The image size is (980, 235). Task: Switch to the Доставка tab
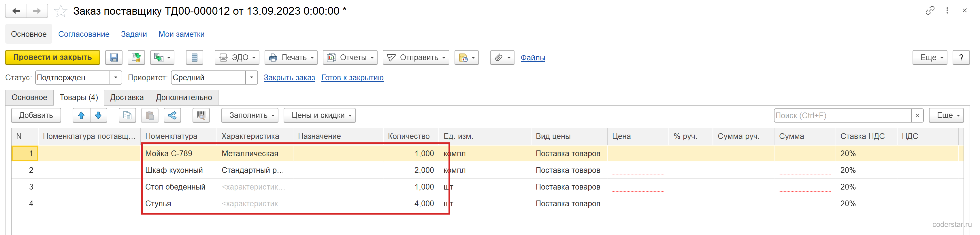pyautogui.click(x=127, y=98)
